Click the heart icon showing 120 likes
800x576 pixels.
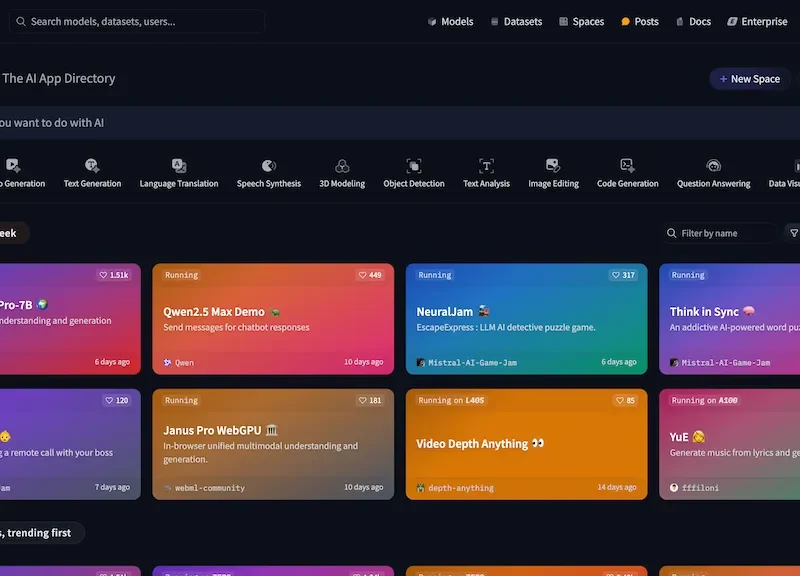(109, 400)
